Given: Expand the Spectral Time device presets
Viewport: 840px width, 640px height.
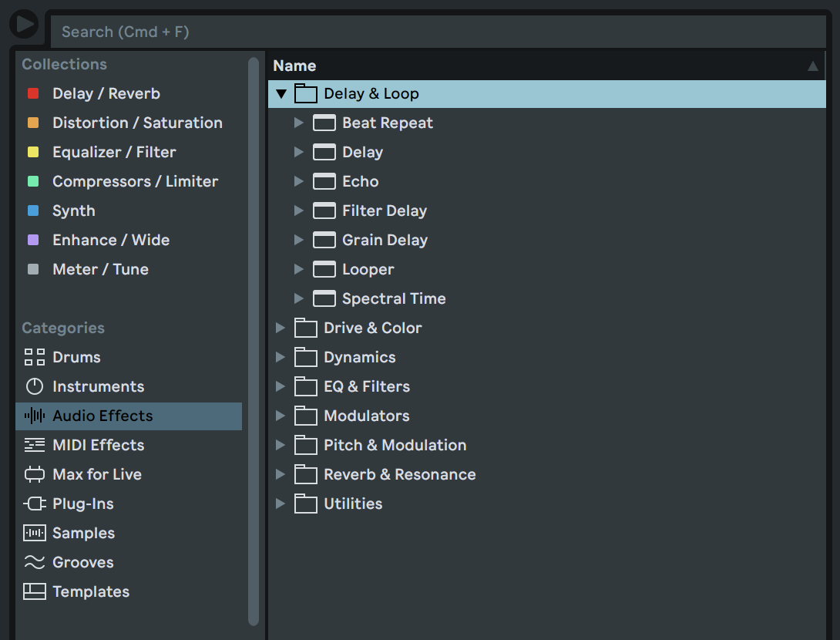Looking at the screenshot, I should click(298, 298).
